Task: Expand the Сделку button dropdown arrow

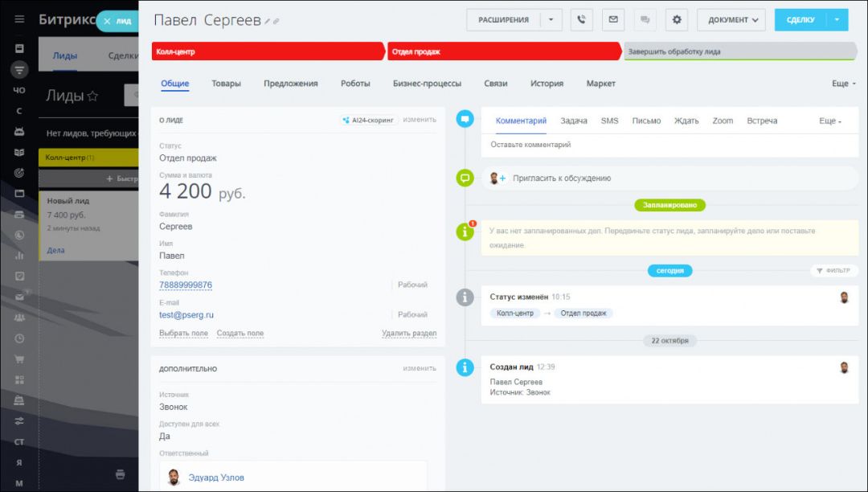Action: 837,20
